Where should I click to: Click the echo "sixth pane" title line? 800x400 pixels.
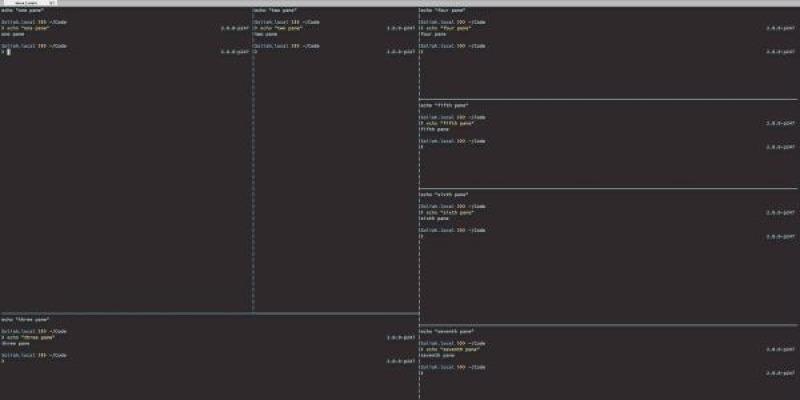(x=444, y=194)
